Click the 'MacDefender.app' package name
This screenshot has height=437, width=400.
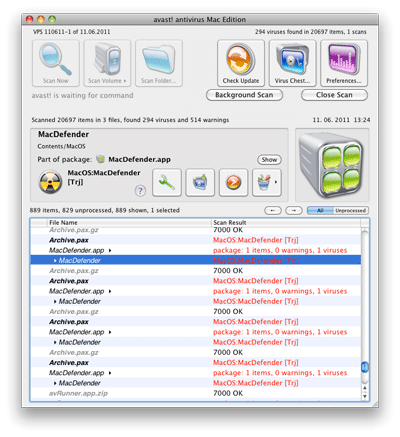(139, 159)
